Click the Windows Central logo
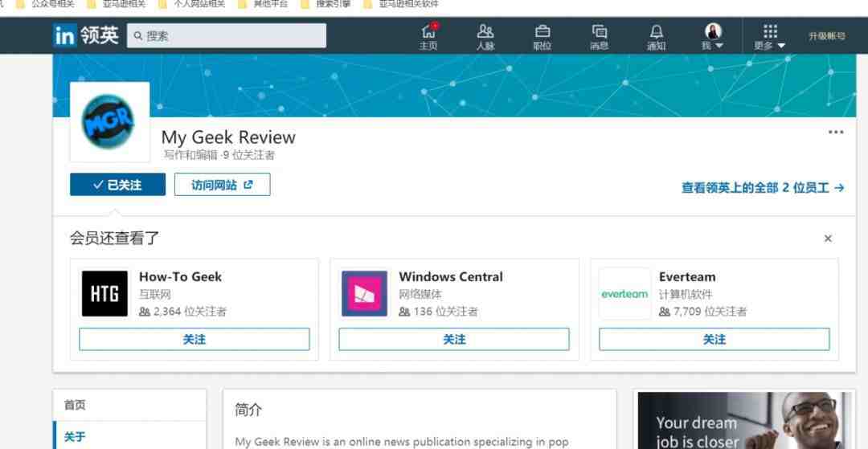 point(364,294)
